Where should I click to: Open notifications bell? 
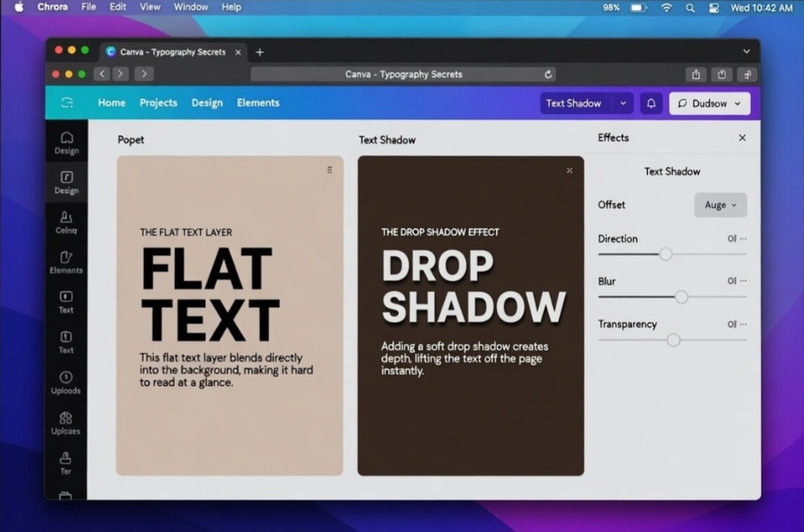click(x=651, y=103)
